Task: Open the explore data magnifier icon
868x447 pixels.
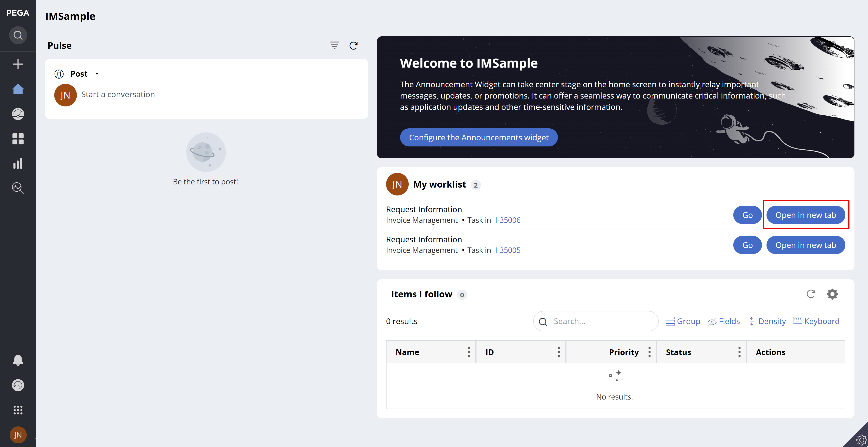Action: pyautogui.click(x=18, y=188)
